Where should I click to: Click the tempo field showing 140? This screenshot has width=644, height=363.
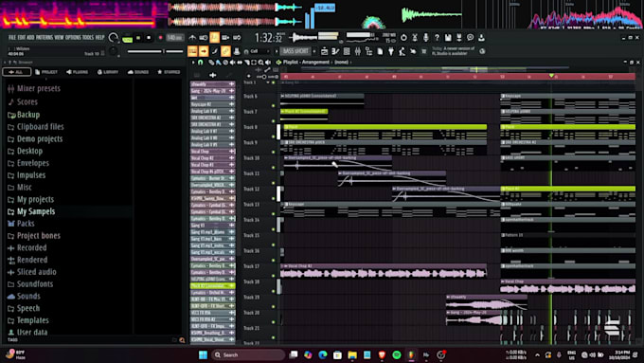[174, 38]
